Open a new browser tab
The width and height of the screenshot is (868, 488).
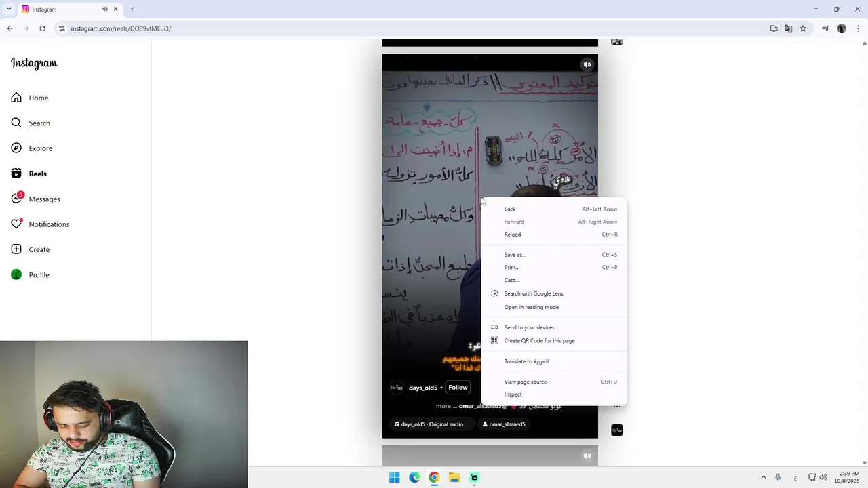132,9
